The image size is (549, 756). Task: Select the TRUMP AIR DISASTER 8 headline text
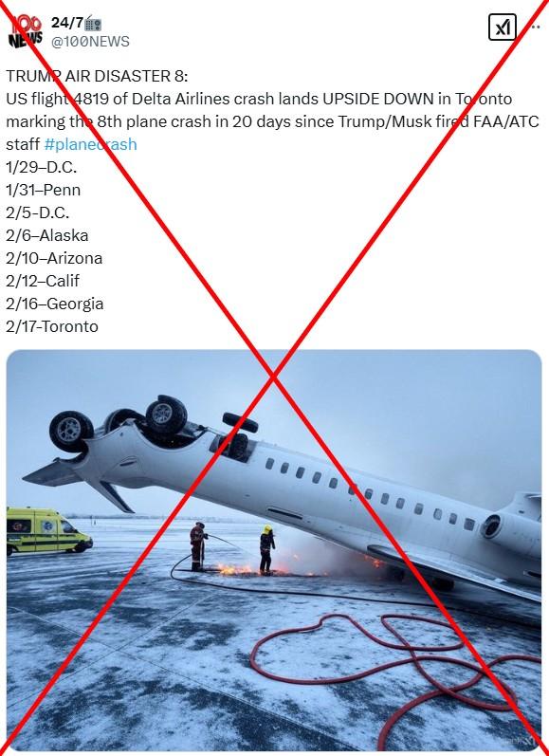tap(97, 76)
